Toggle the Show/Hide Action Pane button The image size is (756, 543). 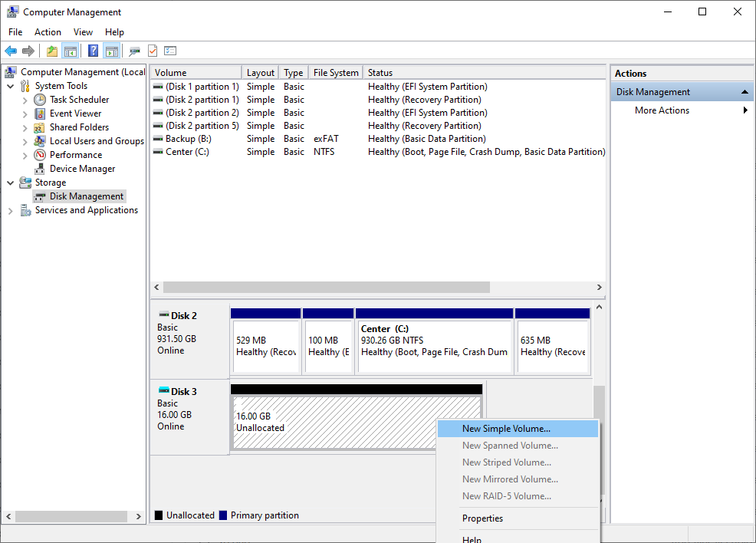pos(111,51)
